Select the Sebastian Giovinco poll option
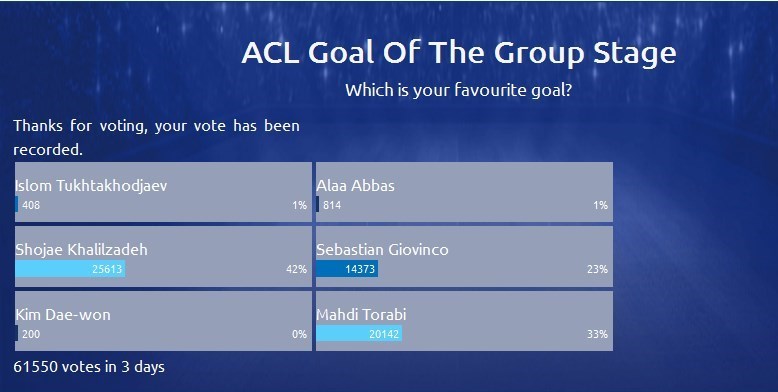Screen dimensions: 778x392 click(x=464, y=256)
